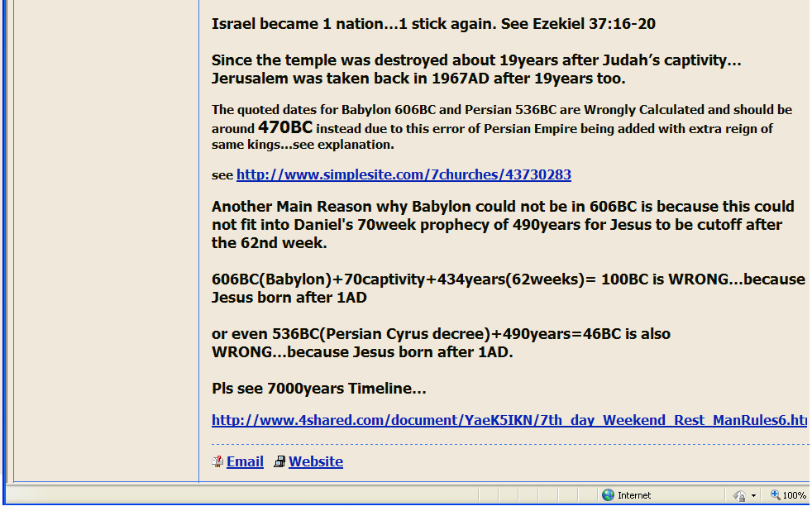Click the Website link
812x511 pixels.
click(x=315, y=461)
